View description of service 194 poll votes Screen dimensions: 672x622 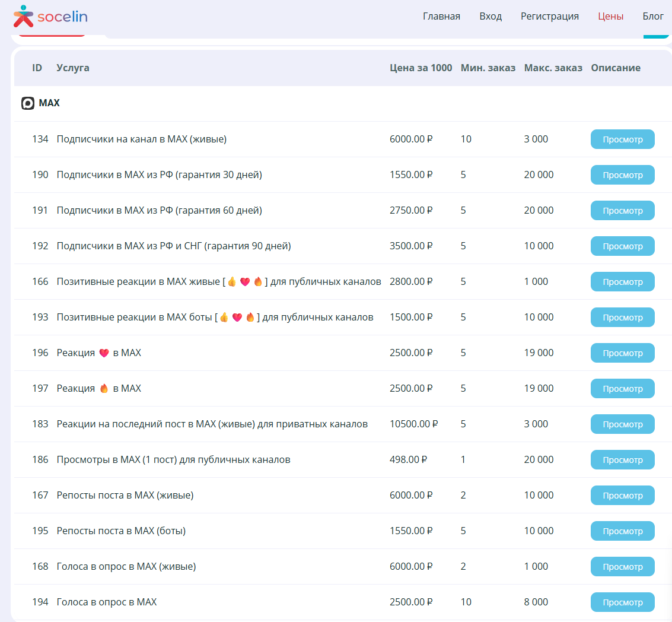pyautogui.click(x=622, y=602)
